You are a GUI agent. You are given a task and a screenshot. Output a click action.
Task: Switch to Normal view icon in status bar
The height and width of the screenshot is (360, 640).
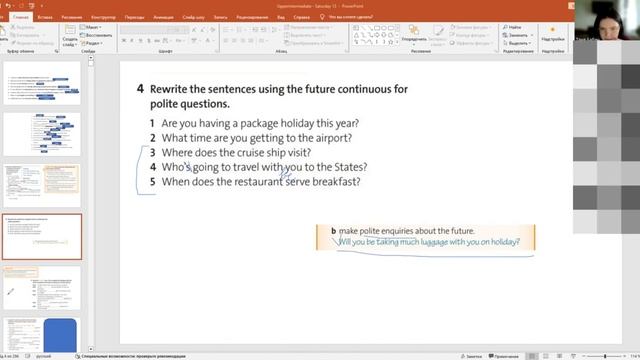pyautogui.click(x=532, y=356)
